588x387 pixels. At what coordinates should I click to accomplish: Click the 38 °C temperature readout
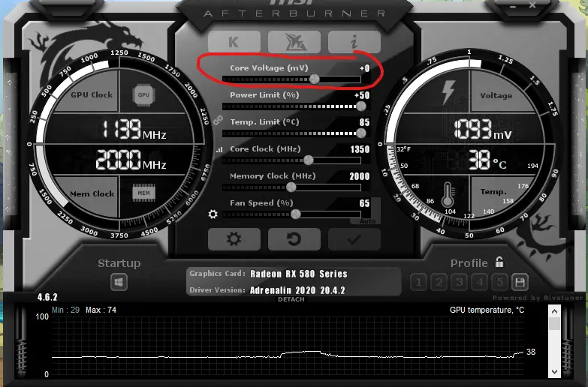[487, 160]
